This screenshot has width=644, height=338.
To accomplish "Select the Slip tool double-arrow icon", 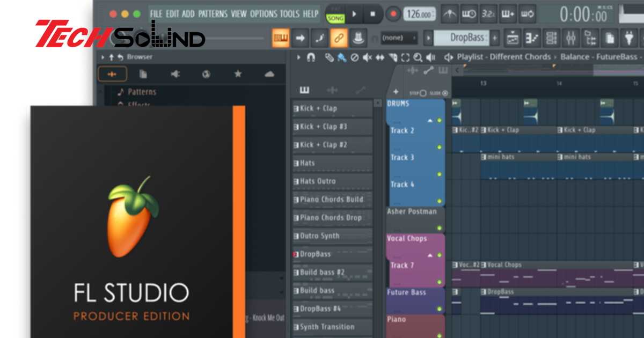I will click(x=380, y=57).
